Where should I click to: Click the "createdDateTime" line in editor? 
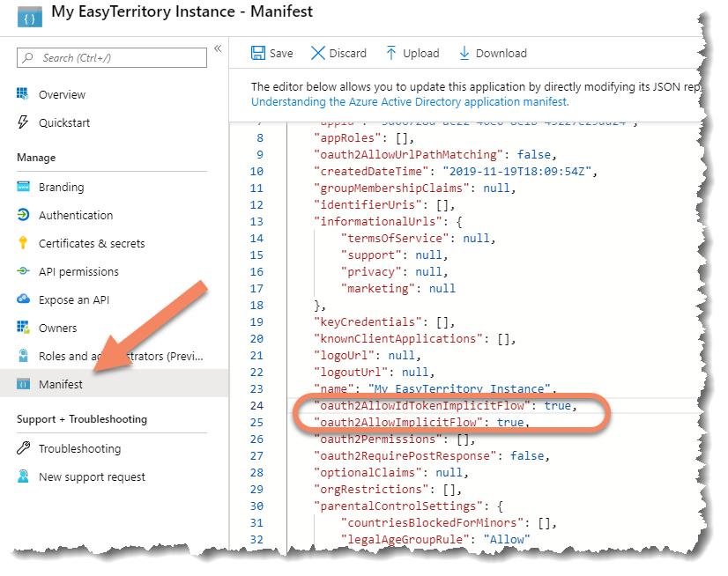pyautogui.click(x=456, y=171)
